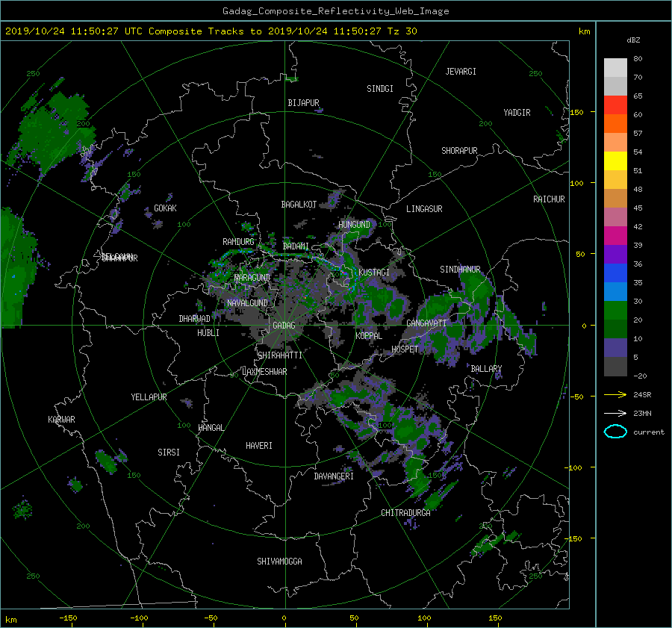
Task: Select the 20 dBZ green color swatch
Action: 615,311
